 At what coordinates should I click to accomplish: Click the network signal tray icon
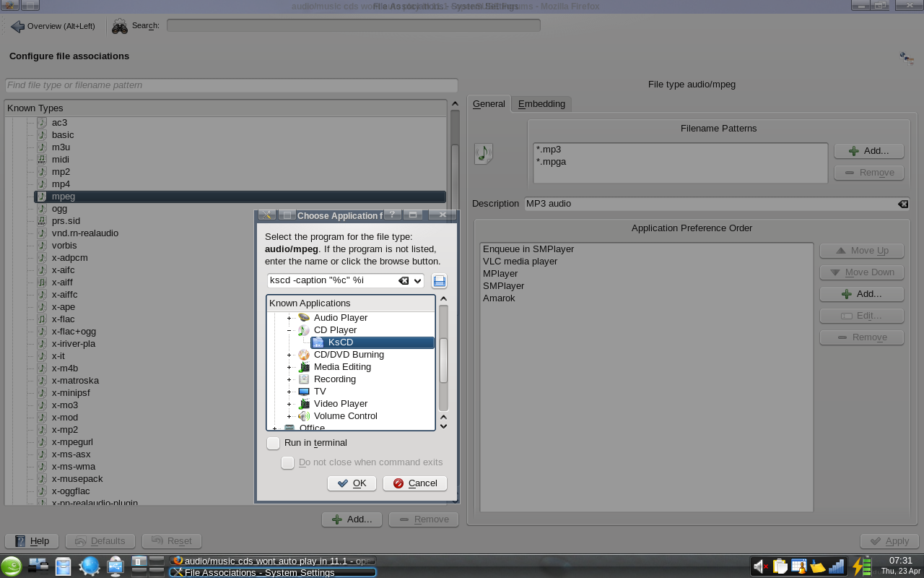point(836,566)
